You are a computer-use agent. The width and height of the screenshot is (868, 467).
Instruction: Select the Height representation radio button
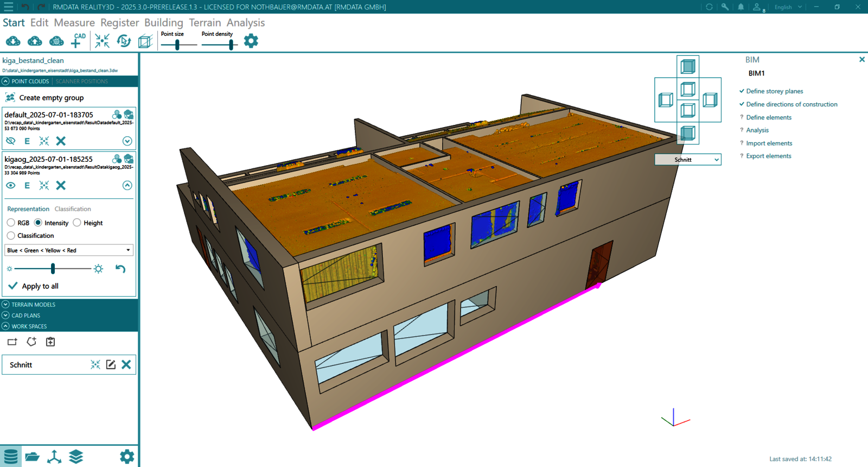(77, 223)
